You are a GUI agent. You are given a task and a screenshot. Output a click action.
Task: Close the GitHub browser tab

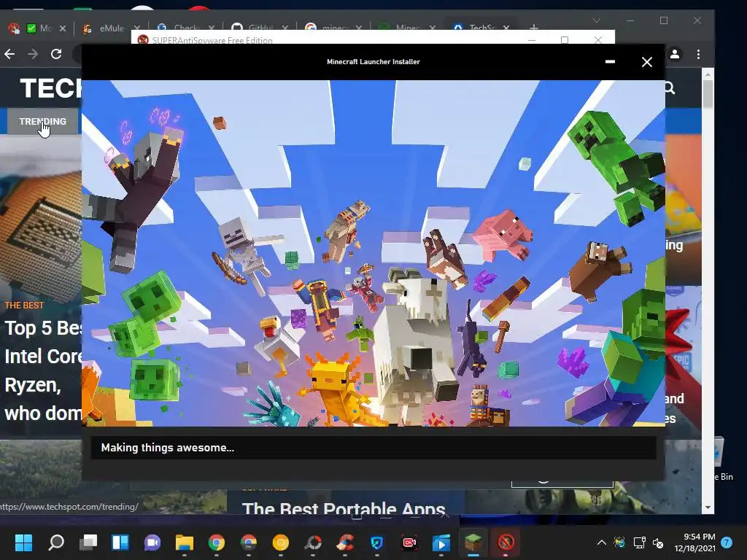(x=285, y=28)
